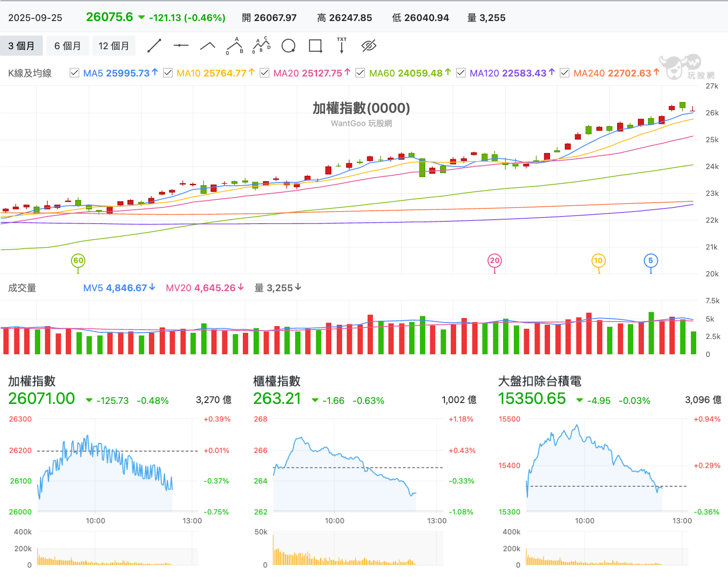The image size is (728, 577).
Task: Select the rectangle drawing tool
Action: click(315, 45)
